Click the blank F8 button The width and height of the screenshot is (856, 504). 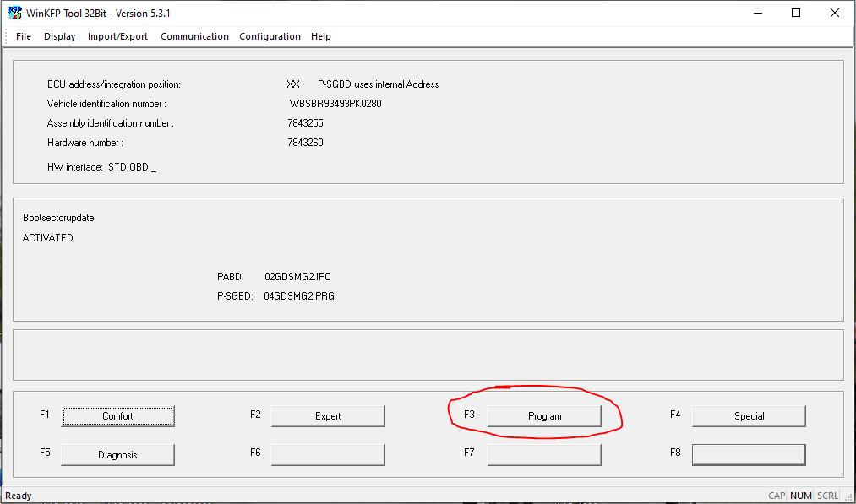click(x=749, y=455)
